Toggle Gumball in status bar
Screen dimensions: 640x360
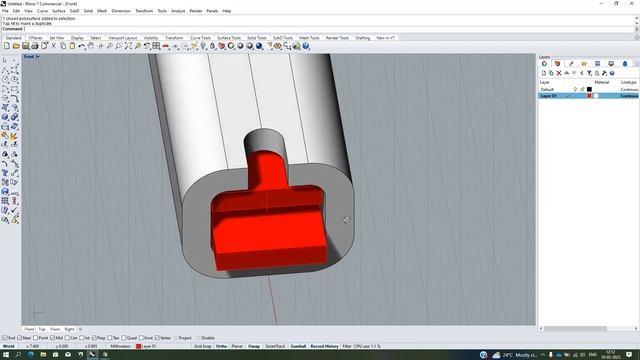coord(298,346)
